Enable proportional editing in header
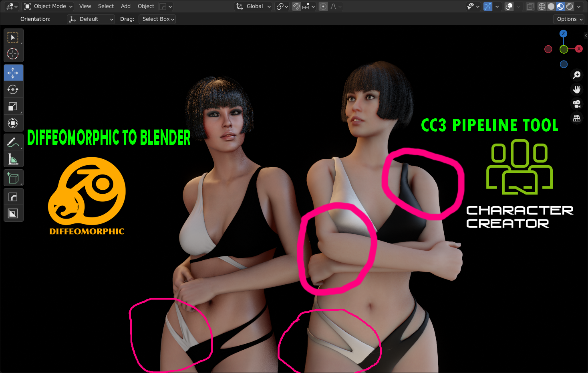 click(x=323, y=6)
